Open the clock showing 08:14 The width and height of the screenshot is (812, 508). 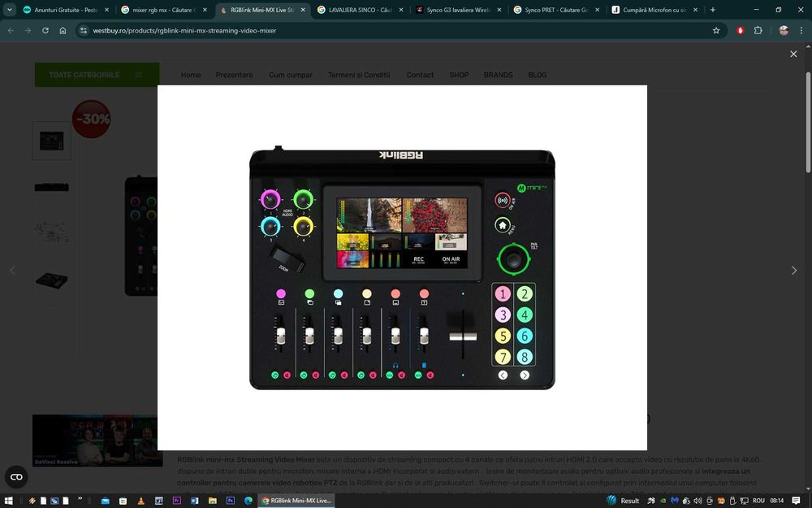point(777,501)
